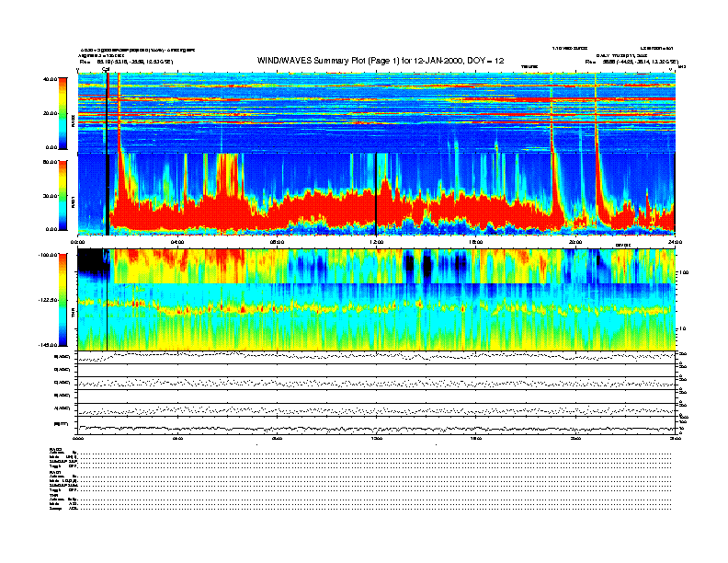The width and height of the screenshot is (728, 563).
Task: Click the 20.00 value on RAD2 scale
Action: 50,113
